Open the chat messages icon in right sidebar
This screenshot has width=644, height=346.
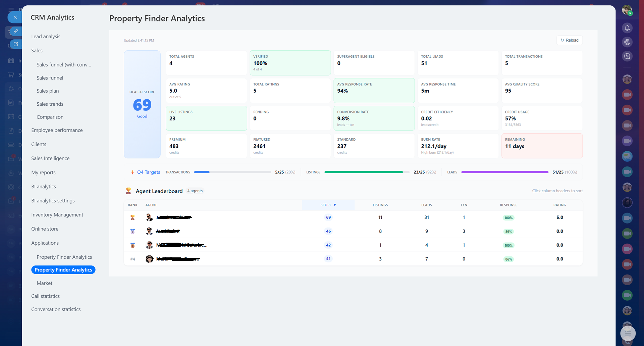[x=627, y=56]
